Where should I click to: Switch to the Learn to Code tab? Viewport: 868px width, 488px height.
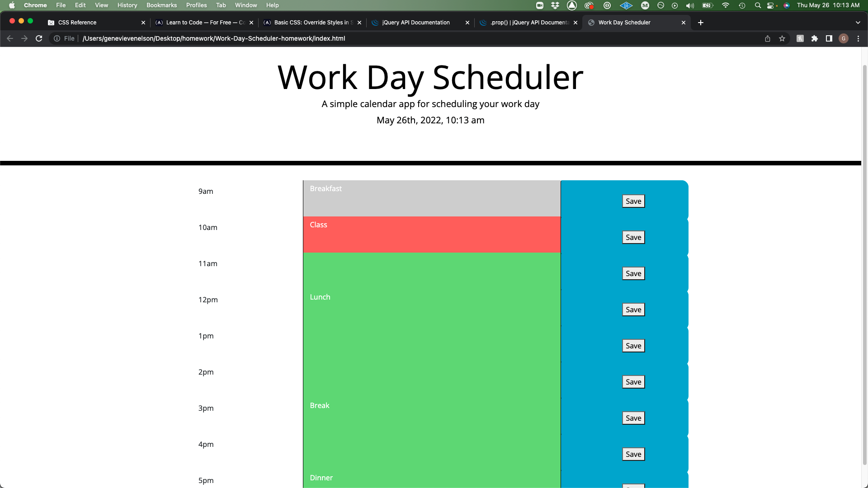click(203, 23)
